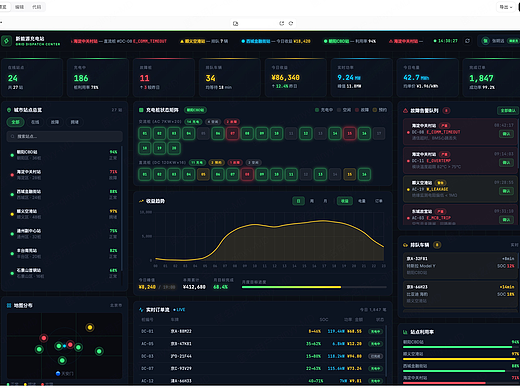Image resolution: width=520 pixels, height=390 pixels.
Task: Click the faulty red AC pile 15 cell
Action: 350,133
